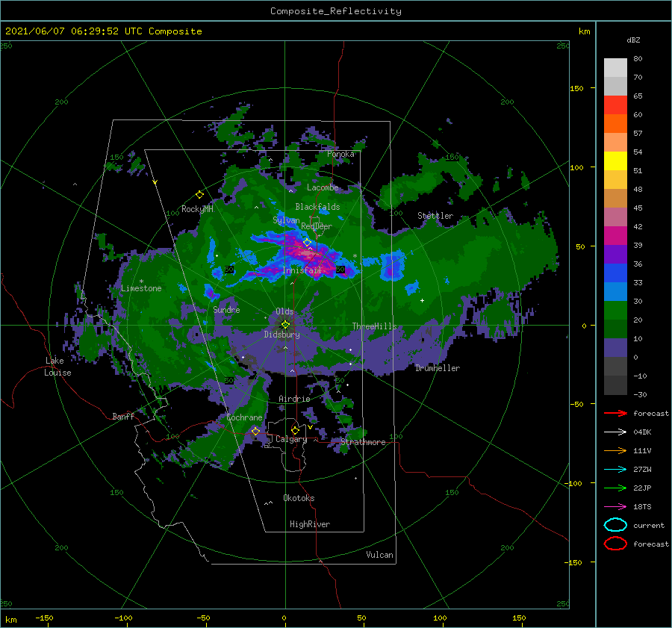The image size is (672, 628).
Task: Click the yellow diamond marker above Calgary
Action: (295, 430)
